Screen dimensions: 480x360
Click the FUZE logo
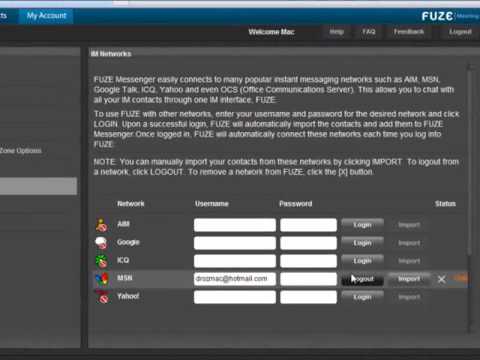[437, 16]
